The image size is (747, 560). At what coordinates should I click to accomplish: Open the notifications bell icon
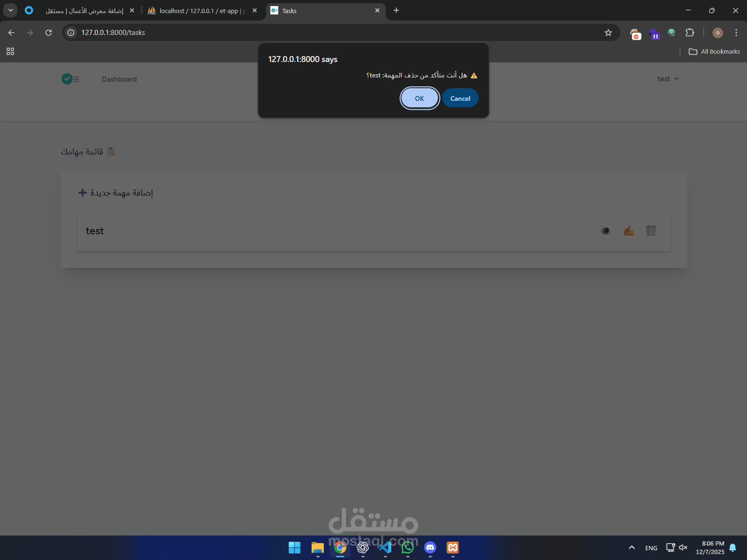pos(733,548)
